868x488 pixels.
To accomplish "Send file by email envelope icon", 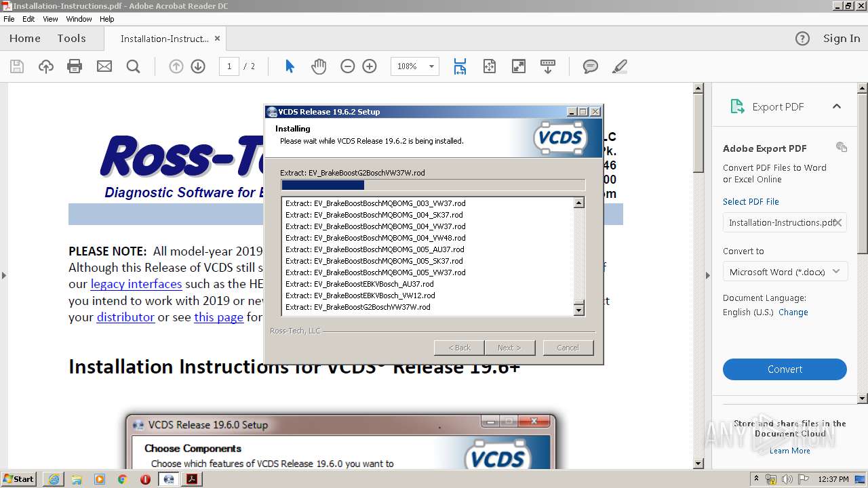I will point(104,66).
